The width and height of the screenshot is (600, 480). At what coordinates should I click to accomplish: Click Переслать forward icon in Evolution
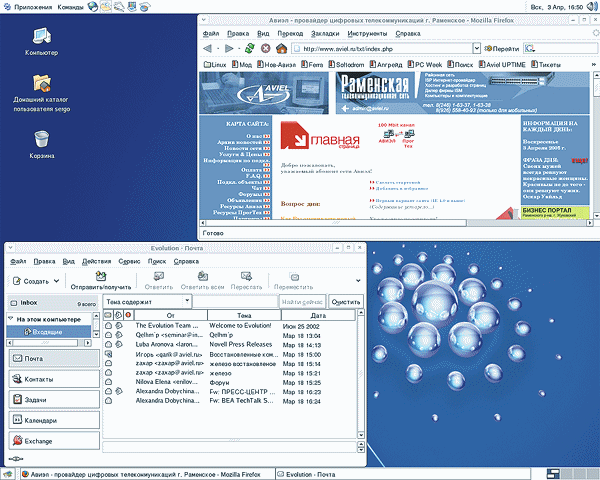[246, 280]
